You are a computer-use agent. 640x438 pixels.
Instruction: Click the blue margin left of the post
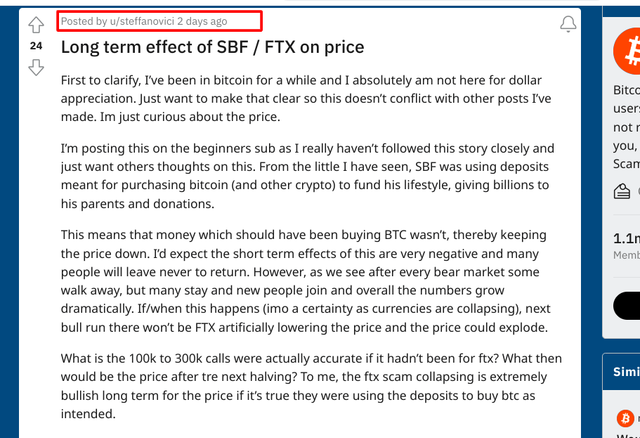pos(9,220)
